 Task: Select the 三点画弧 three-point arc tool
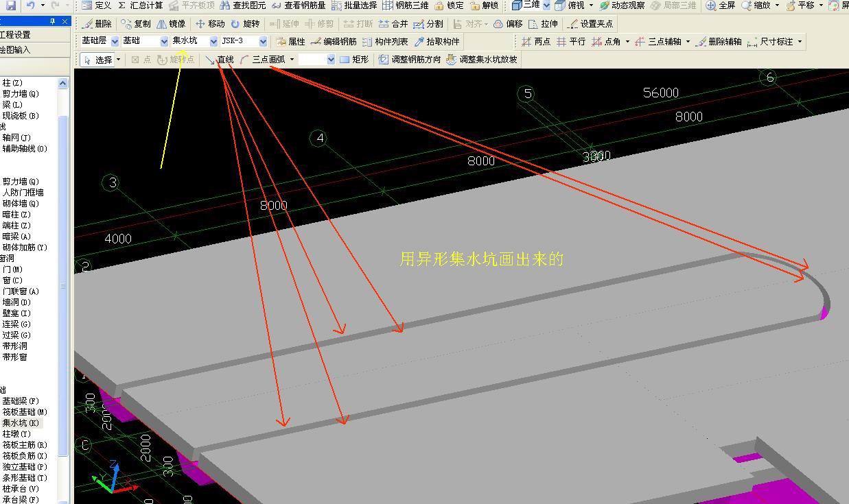261,60
